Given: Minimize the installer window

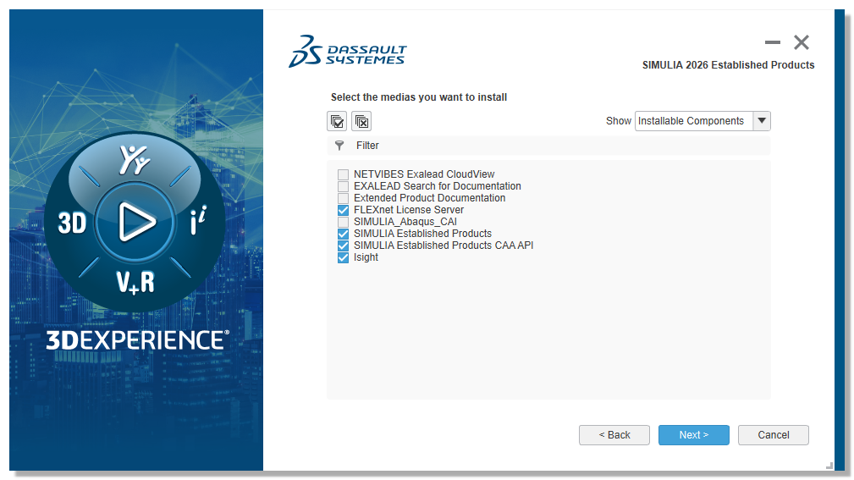Looking at the screenshot, I should (772, 42).
